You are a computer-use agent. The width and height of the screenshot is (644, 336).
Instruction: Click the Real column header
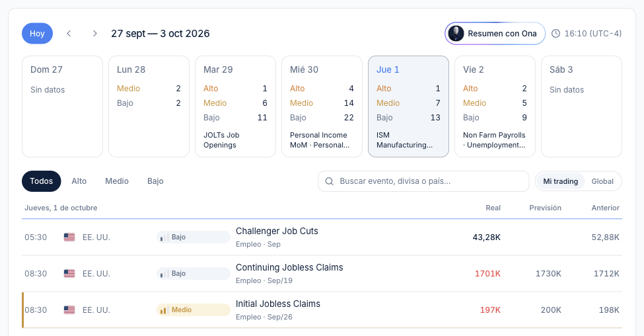coord(493,208)
